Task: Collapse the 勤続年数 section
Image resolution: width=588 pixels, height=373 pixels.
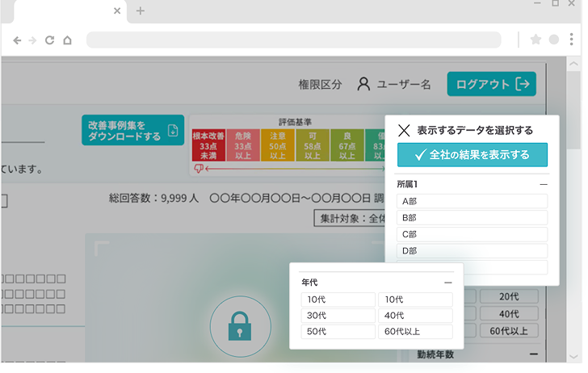Action: (533, 354)
